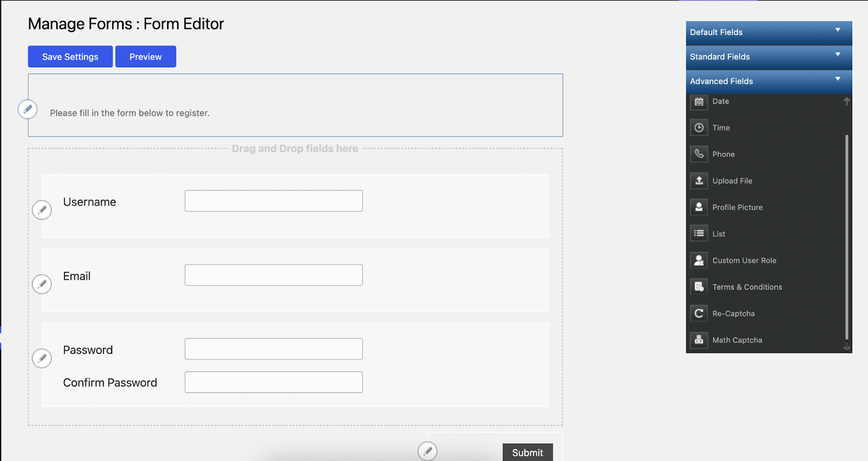The height and width of the screenshot is (461, 868).
Task: Select the Math Captcha icon
Action: pyautogui.click(x=699, y=340)
